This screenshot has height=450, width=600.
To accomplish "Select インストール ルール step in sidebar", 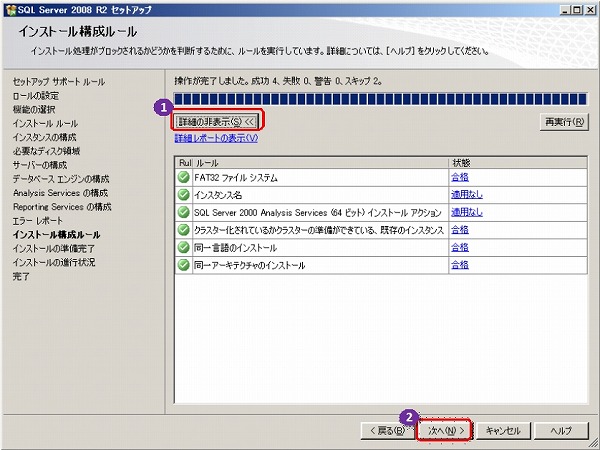I will click(x=45, y=123).
